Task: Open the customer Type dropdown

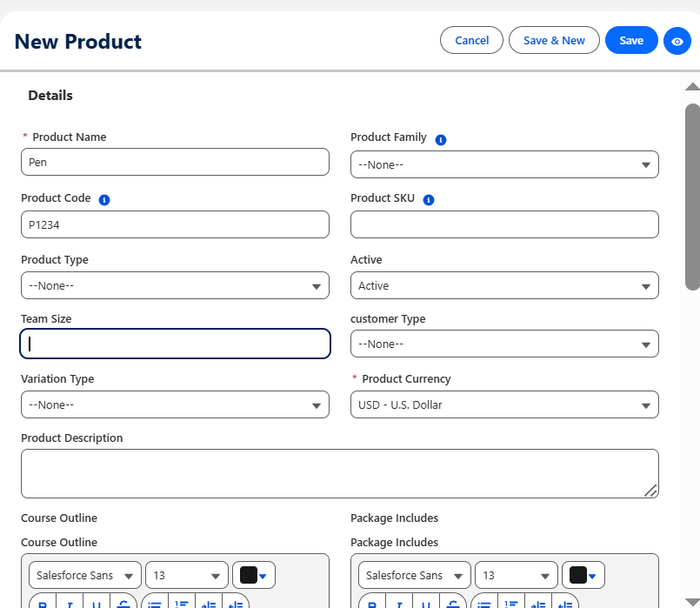Action: point(504,344)
